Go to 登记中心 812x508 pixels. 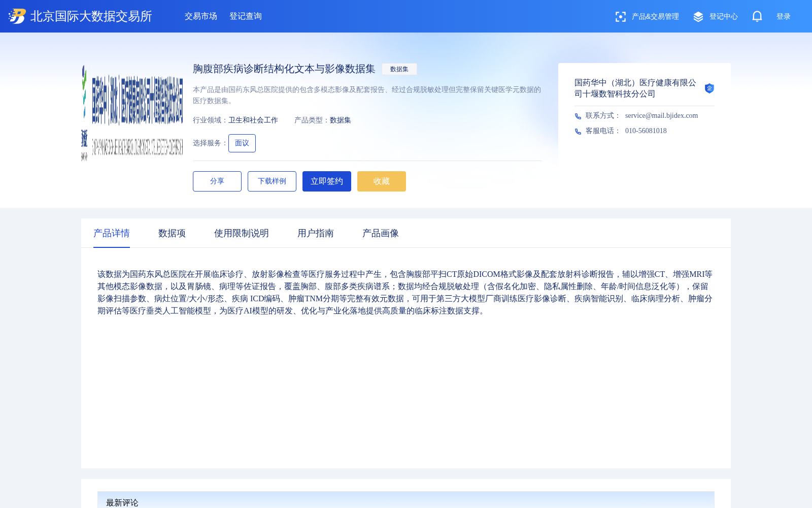point(724,17)
